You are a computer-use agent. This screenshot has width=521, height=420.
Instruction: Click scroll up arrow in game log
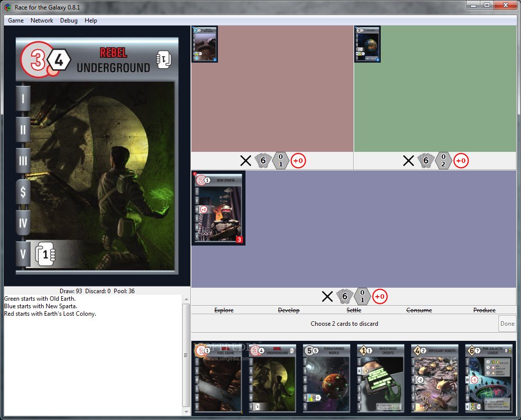click(186, 299)
